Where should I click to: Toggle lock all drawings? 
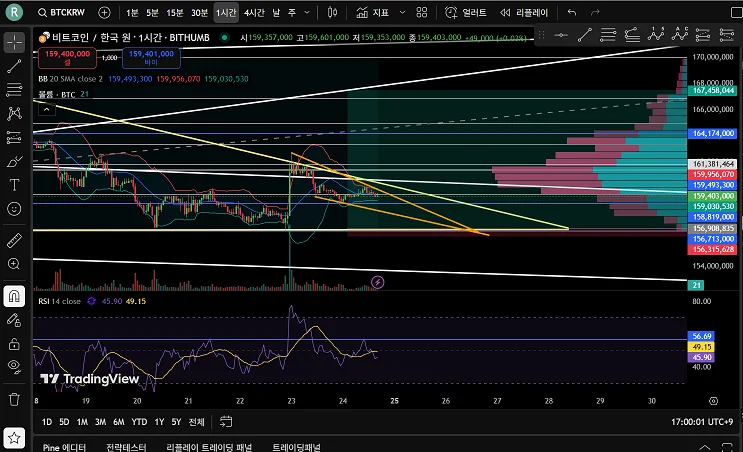tap(14, 344)
